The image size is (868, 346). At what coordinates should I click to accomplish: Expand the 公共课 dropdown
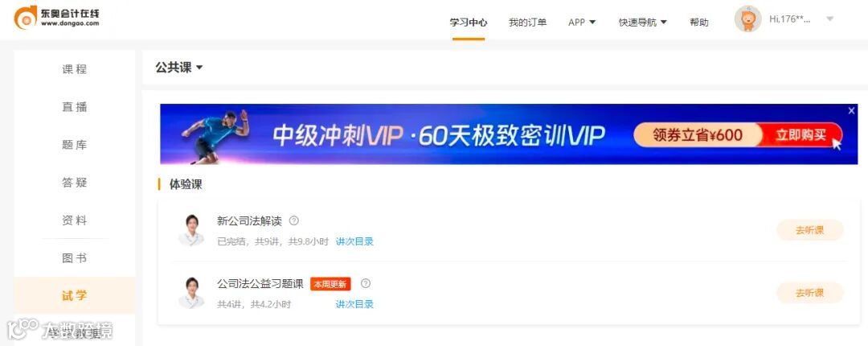pyautogui.click(x=178, y=68)
